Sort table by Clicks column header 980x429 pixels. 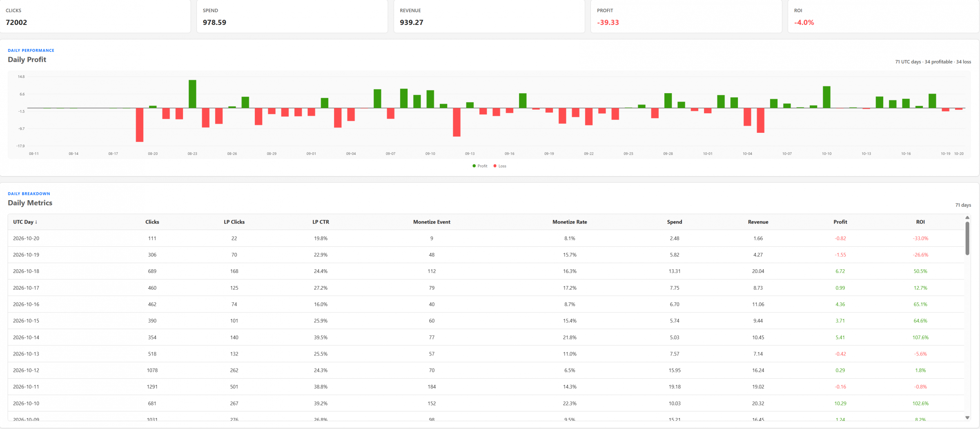[x=152, y=222]
